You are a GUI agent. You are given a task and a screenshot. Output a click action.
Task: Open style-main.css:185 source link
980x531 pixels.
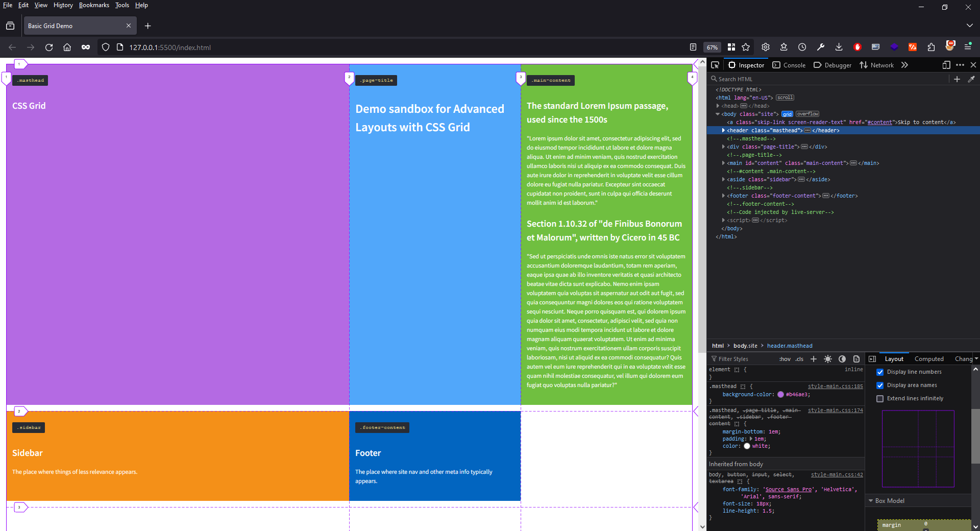pyautogui.click(x=835, y=387)
